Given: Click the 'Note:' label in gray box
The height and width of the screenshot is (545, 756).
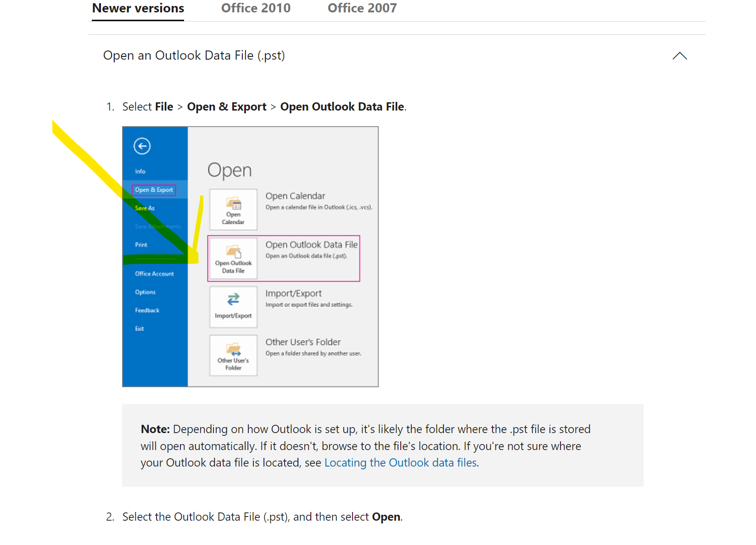Looking at the screenshot, I should tap(155, 429).
